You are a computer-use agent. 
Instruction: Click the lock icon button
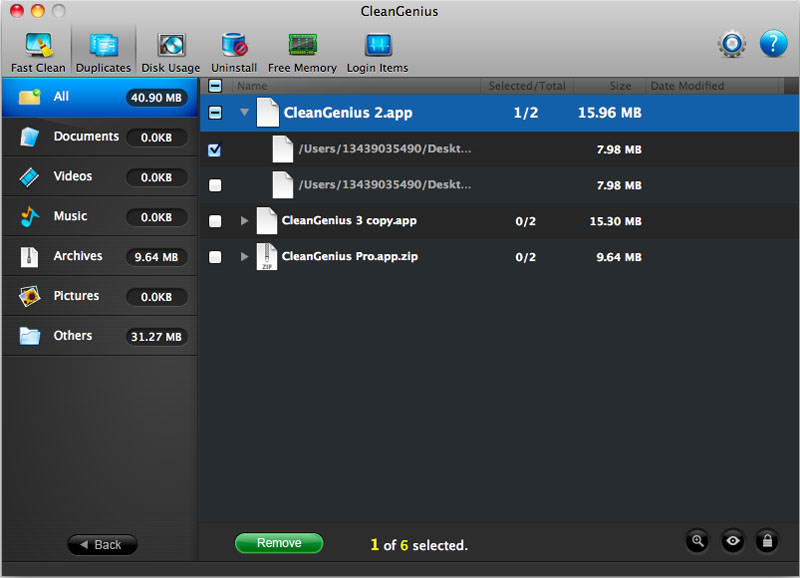767,541
